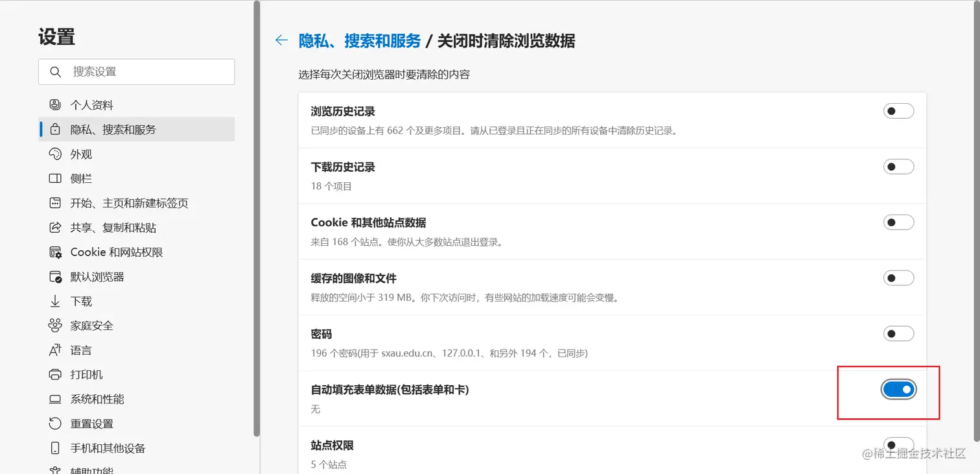Open 外观 settings section
Viewport: 980px width, 474px height.
pyautogui.click(x=136, y=154)
